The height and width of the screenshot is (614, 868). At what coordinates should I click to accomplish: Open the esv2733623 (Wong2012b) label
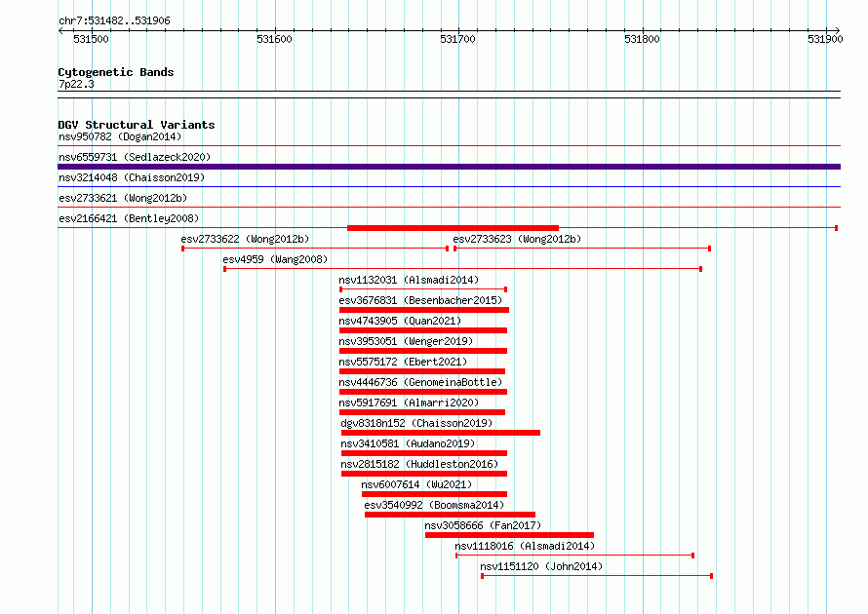point(517,239)
